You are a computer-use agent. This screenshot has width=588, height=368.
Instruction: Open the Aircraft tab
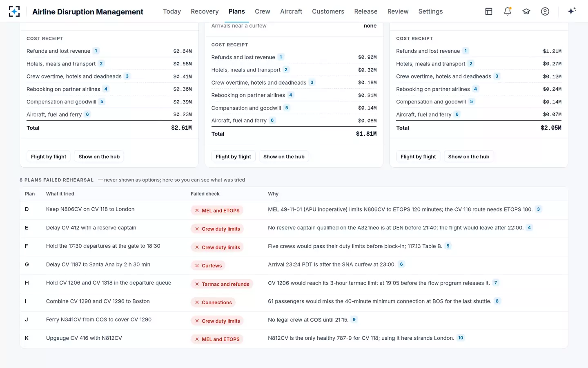[x=291, y=11]
